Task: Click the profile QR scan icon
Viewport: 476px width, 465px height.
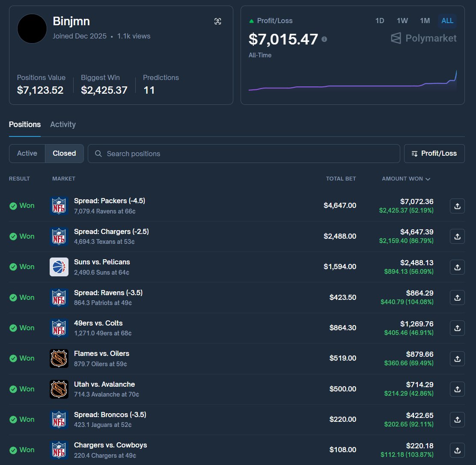Action: [x=217, y=21]
